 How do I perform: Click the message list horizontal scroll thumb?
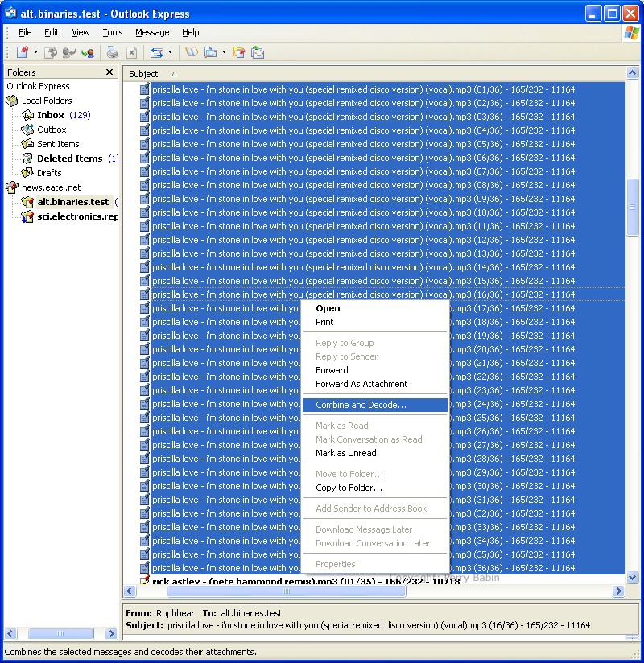point(287,591)
